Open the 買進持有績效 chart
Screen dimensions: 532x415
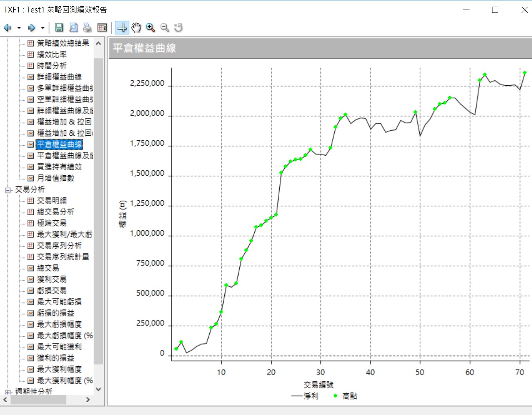click(59, 166)
